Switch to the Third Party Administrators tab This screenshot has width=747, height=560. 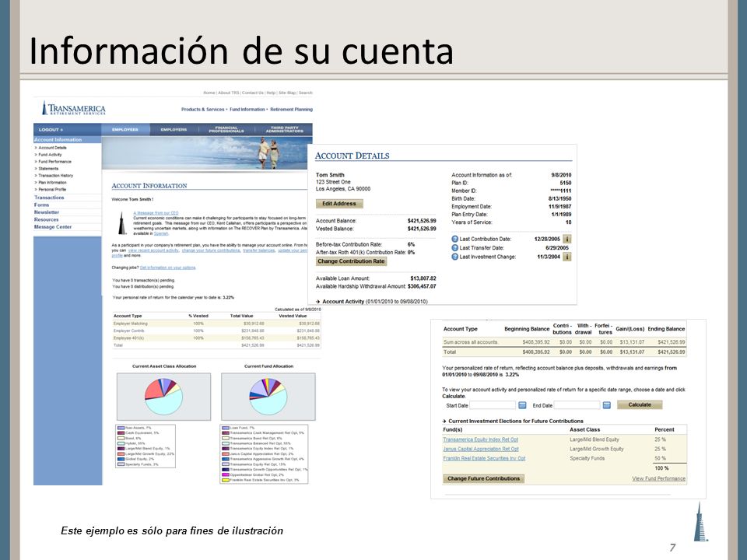click(285, 130)
